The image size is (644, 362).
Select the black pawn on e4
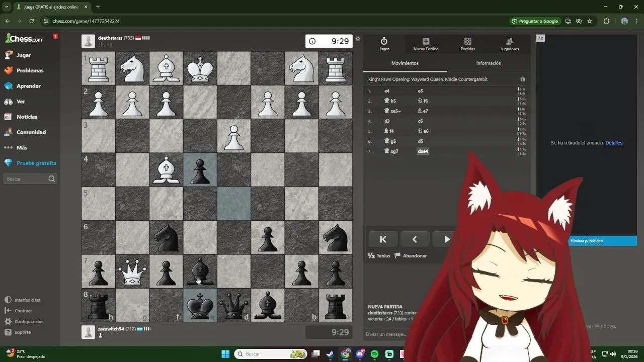click(200, 170)
